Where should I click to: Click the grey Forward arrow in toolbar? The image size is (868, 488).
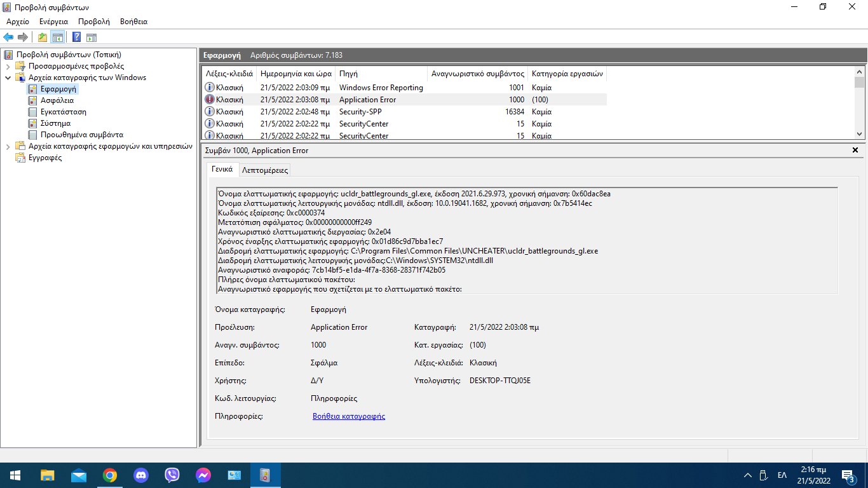click(x=23, y=37)
